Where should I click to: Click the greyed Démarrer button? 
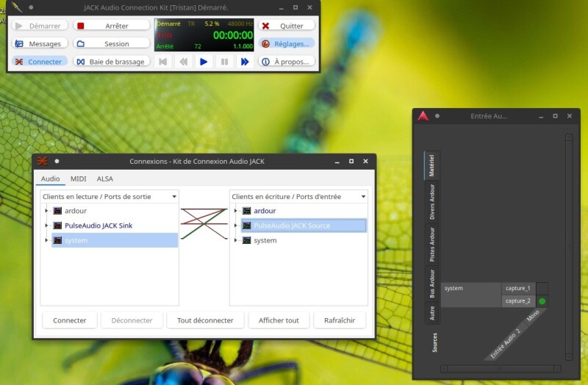40,26
